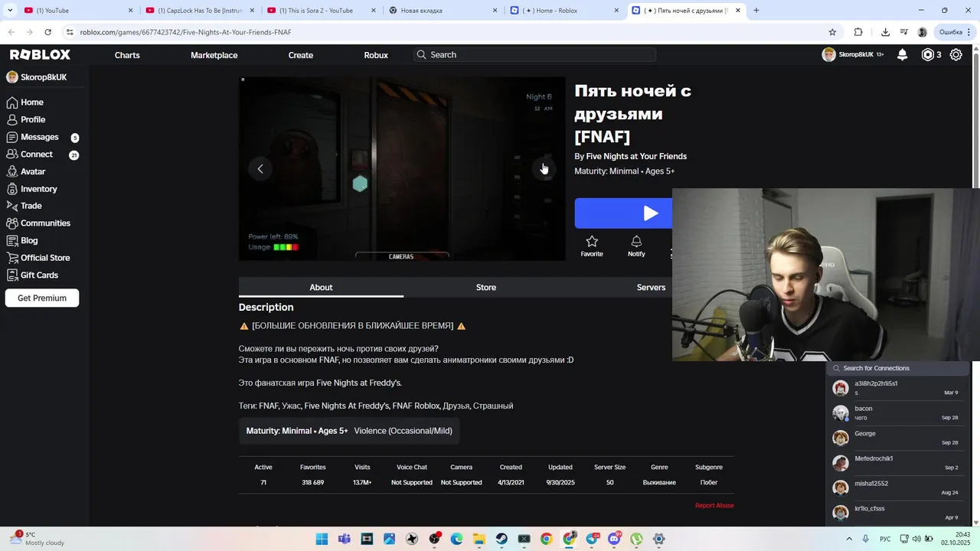Open File Explorer from taskbar

[479, 539]
